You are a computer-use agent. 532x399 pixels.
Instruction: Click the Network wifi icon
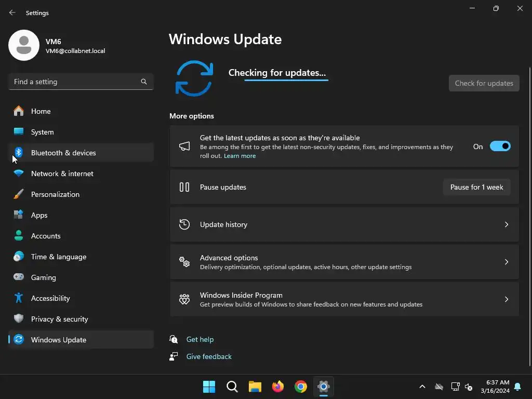pos(19,174)
